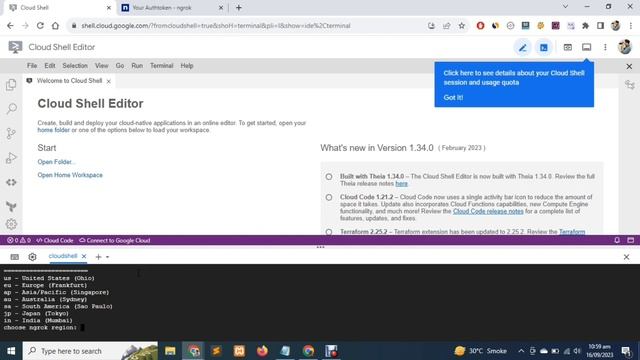Viewport: 640px width, 360px height.
Task: Click Got it in the blue tooltip
Action: tap(453, 98)
